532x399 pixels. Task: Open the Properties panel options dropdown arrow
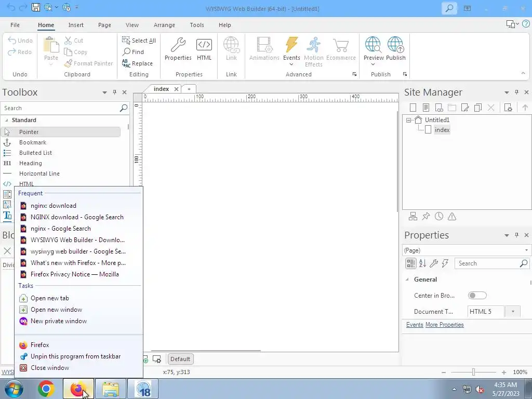[x=507, y=235]
